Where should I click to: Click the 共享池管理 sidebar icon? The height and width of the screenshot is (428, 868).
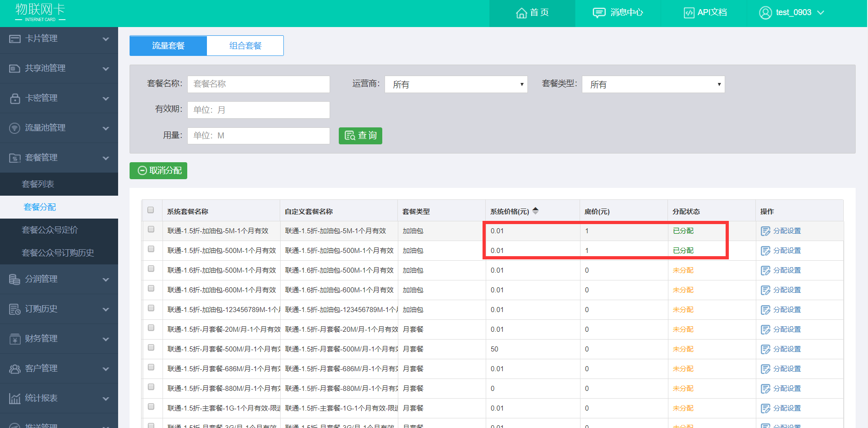(15, 69)
